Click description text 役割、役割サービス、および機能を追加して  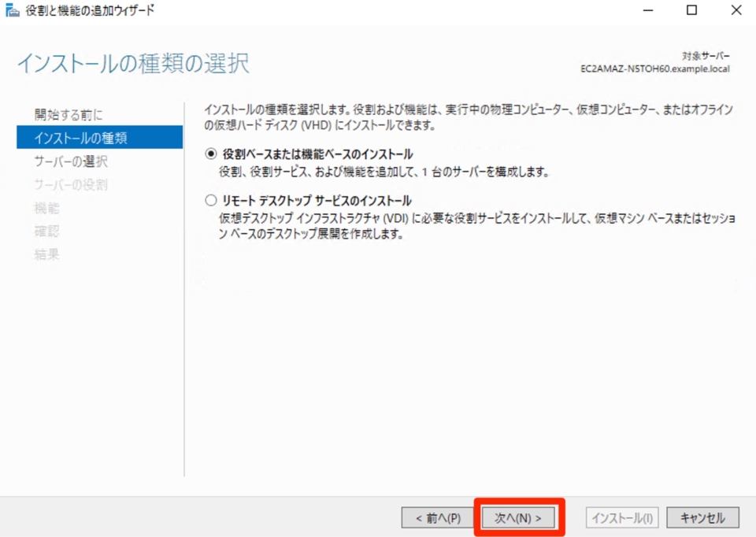pyautogui.click(x=384, y=172)
